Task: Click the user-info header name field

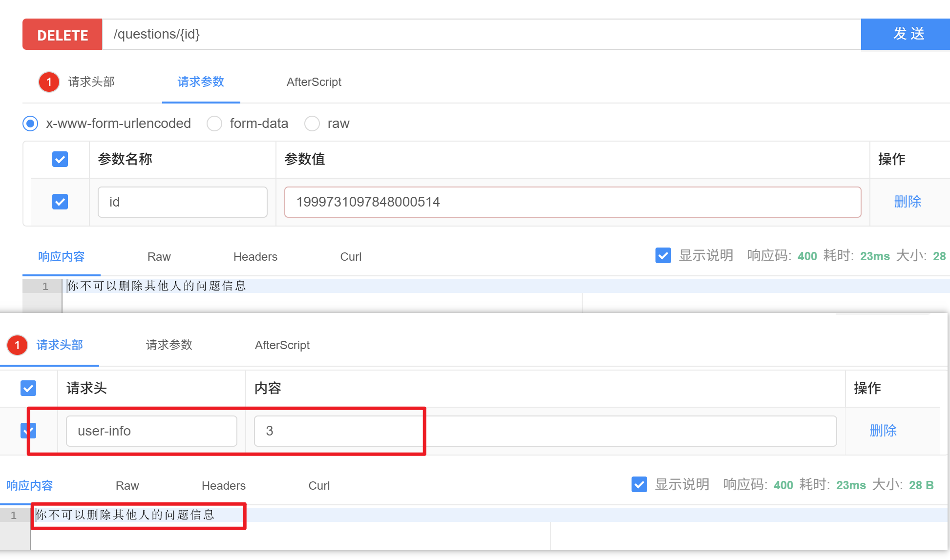Action: coord(151,431)
